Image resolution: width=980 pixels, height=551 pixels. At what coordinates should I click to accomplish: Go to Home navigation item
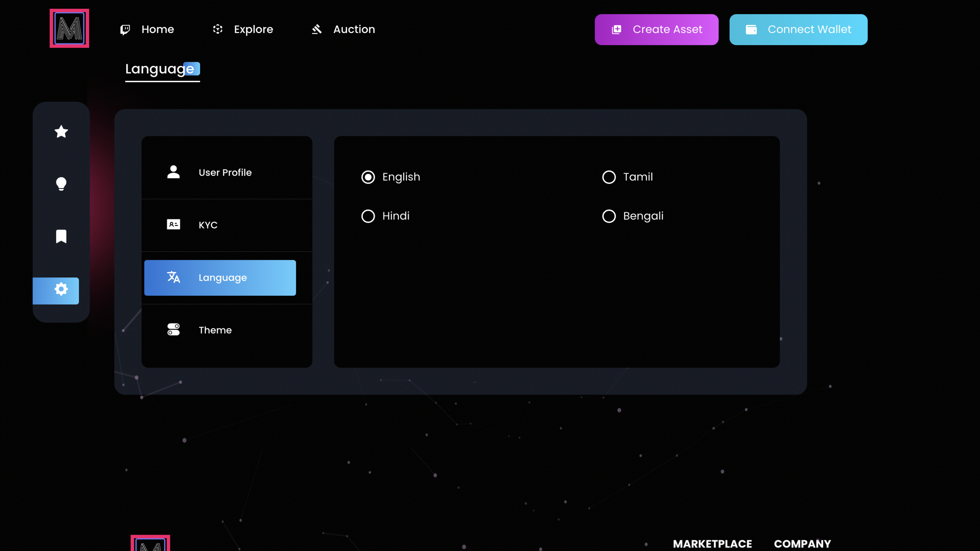157,29
